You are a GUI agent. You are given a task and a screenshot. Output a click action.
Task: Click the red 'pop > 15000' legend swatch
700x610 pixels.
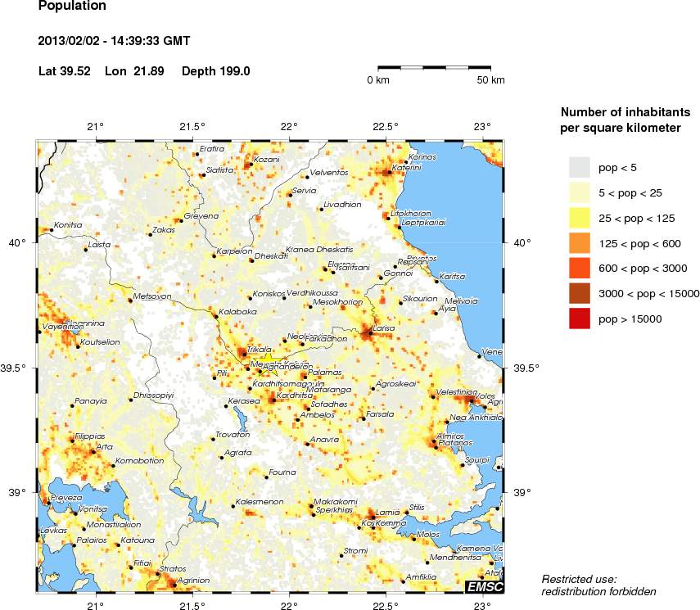(579, 319)
